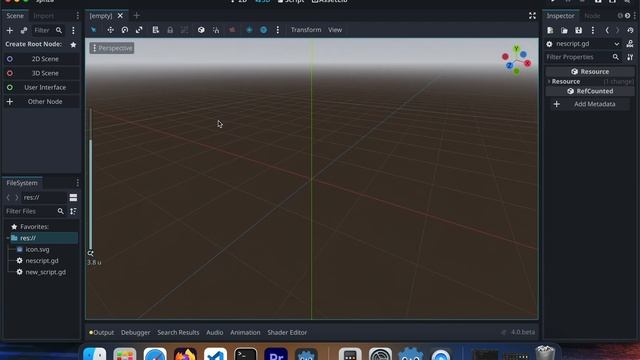Screen dimensions: 640x360
Task: Select new_script.gd file
Action: (45, 272)
